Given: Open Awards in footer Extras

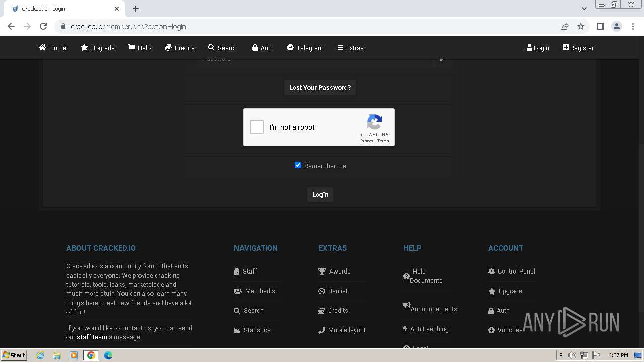Looking at the screenshot, I should click(x=335, y=271).
